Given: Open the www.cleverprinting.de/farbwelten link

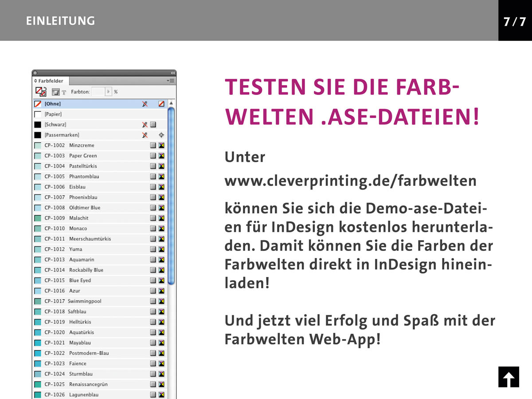Looking at the screenshot, I should tap(351, 181).
